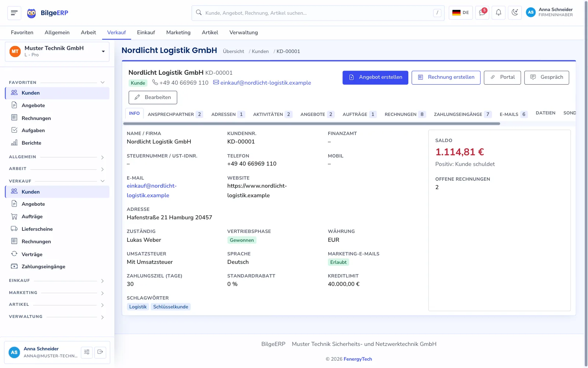This screenshot has width=588, height=368.
Task: Open language selector showing DE flag
Action: [x=460, y=13]
